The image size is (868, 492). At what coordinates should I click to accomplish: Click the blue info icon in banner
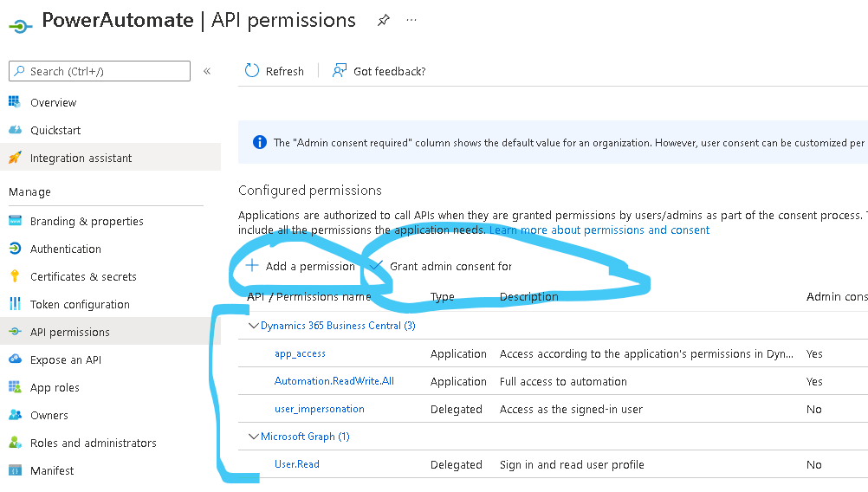259,142
